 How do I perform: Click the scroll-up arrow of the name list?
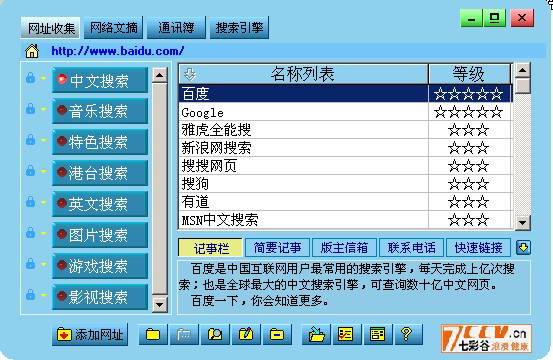[x=522, y=70]
